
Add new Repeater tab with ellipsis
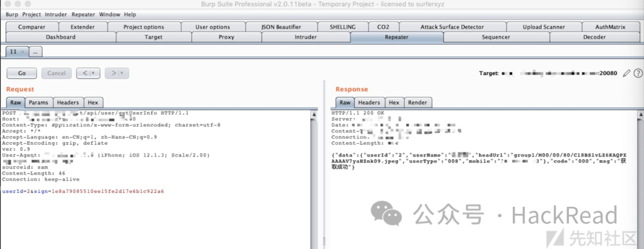point(36,52)
